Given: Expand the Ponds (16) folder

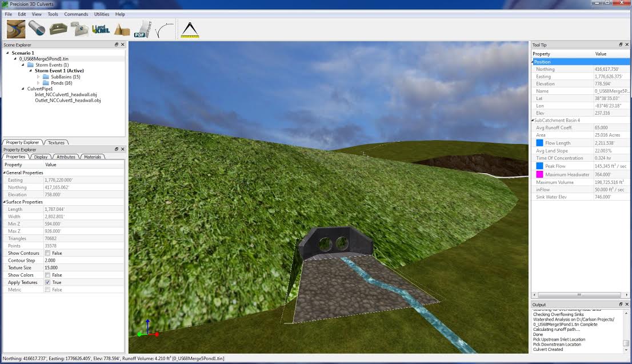Looking at the screenshot, I should pos(38,83).
